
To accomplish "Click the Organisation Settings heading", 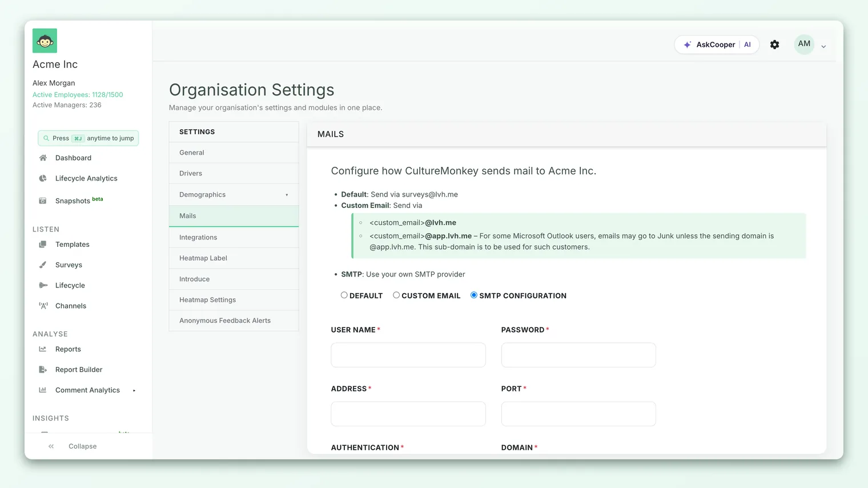I will [x=252, y=90].
